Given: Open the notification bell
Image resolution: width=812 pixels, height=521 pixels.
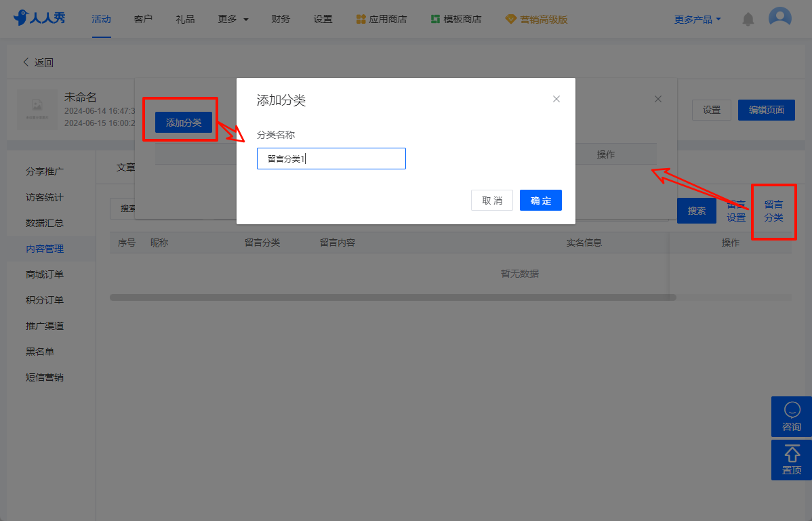Looking at the screenshot, I should pyautogui.click(x=748, y=19).
